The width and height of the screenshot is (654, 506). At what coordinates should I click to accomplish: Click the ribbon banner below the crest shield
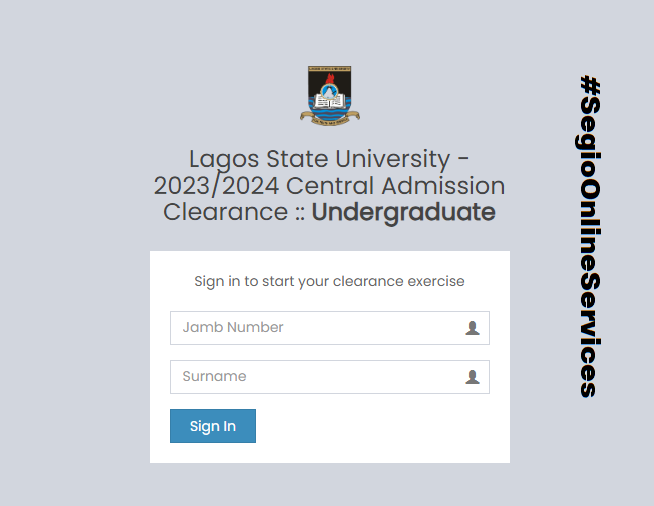[x=330, y=118]
